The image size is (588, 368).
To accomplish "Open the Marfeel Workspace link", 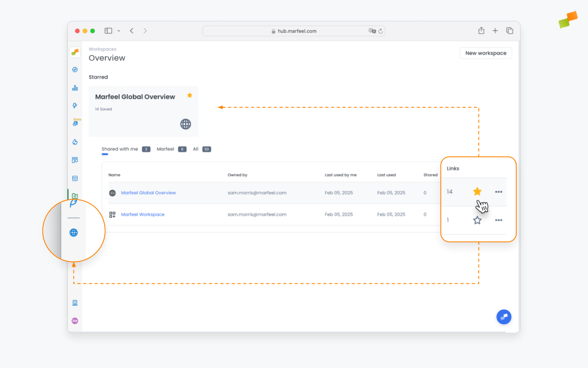I will click(x=143, y=215).
